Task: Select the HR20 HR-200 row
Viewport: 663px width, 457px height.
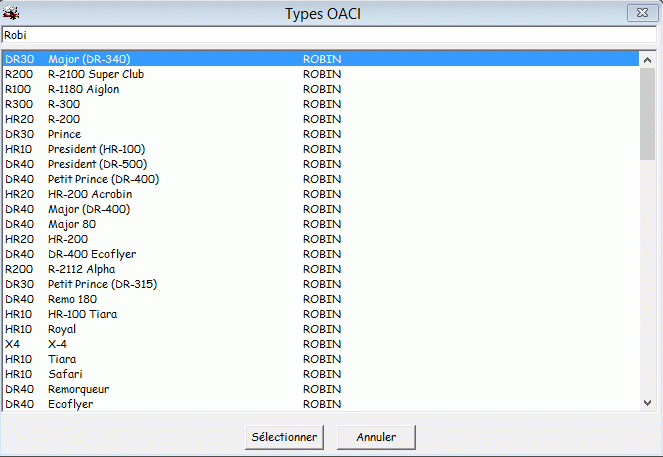Action: tap(321, 239)
